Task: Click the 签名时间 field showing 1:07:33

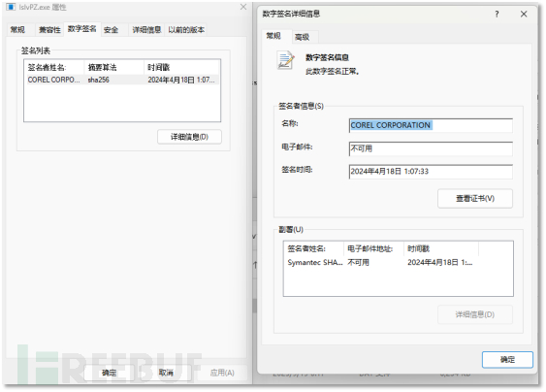Action: click(x=431, y=172)
